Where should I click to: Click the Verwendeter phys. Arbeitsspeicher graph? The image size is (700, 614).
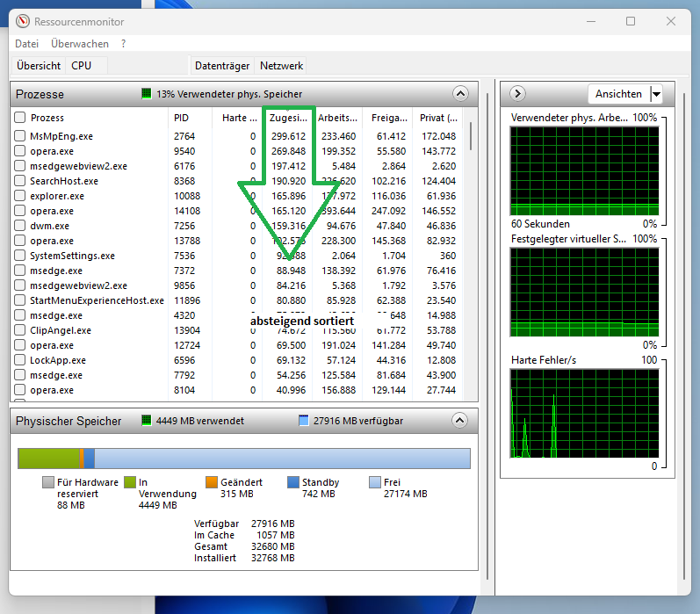point(584,171)
